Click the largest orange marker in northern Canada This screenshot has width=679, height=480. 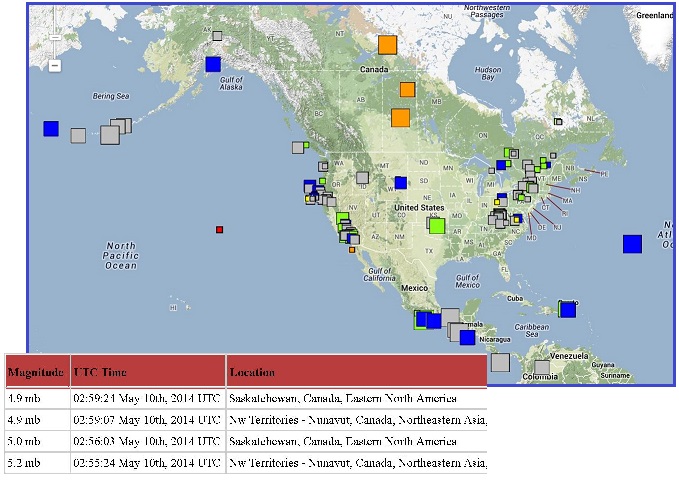tap(387, 44)
